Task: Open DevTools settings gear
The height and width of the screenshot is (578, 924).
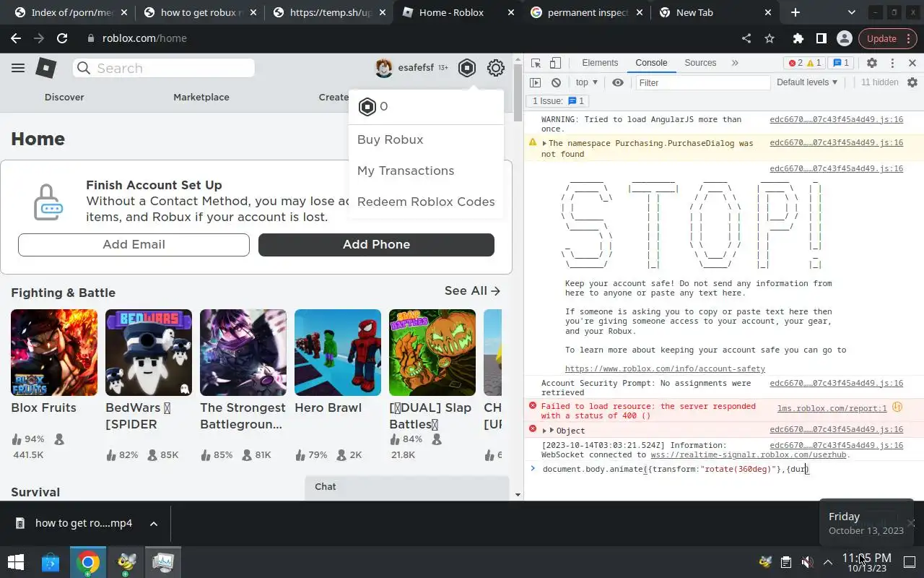Action: point(872,63)
